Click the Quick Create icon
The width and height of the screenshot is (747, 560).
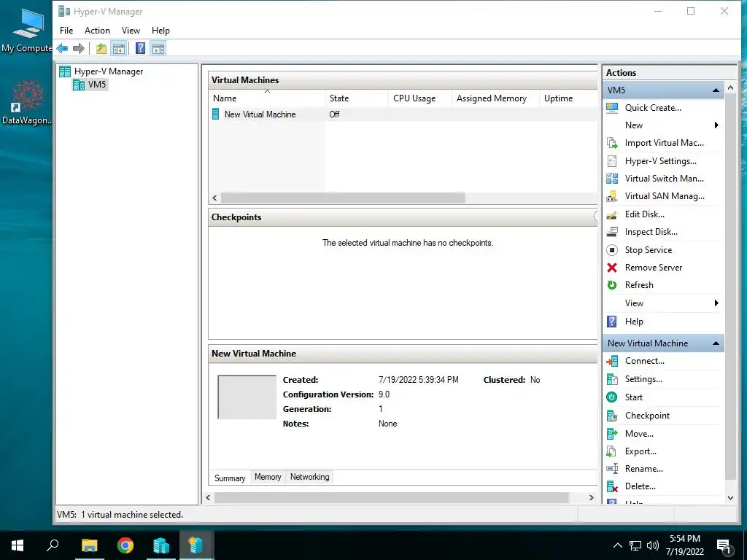pyautogui.click(x=612, y=108)
